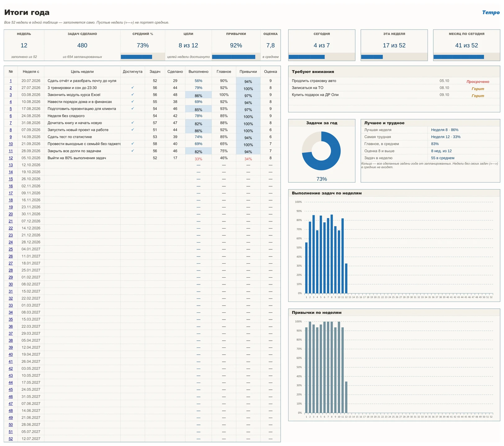Click the '55 в среднем' tasks per week value

(x=443, y=158)
